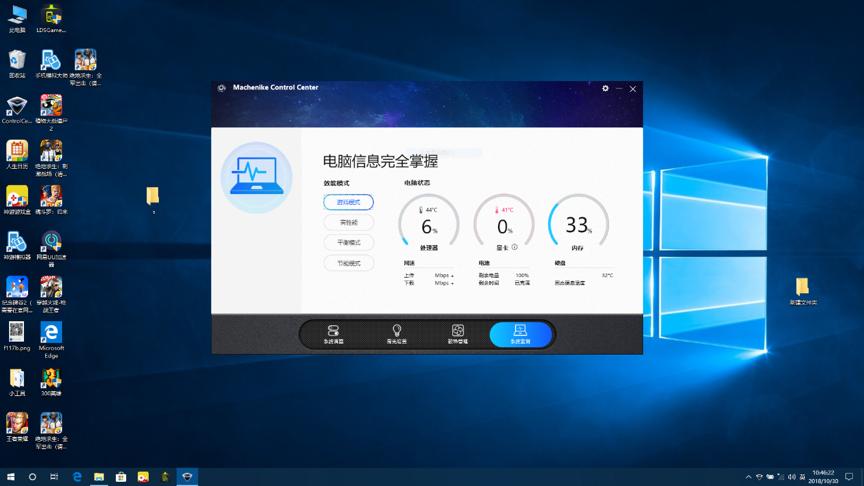Screen dimensions: 864x486
Task: Select the gaming mode button (游戏模式)
Action: click(x=348, y=202)
